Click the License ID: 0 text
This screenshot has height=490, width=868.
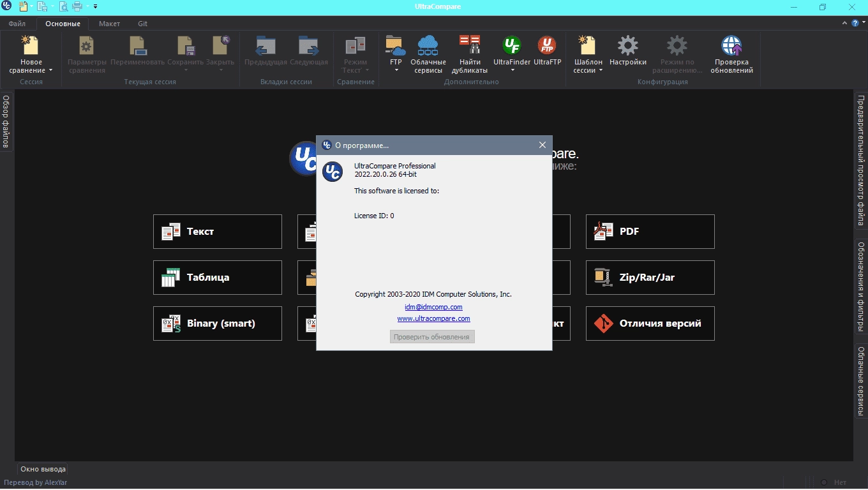374,216
